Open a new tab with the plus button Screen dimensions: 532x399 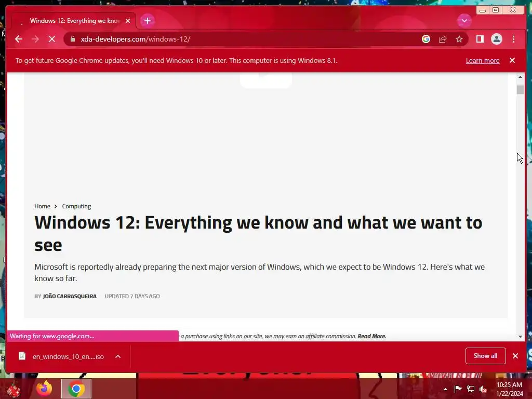(x=147, y=21)
